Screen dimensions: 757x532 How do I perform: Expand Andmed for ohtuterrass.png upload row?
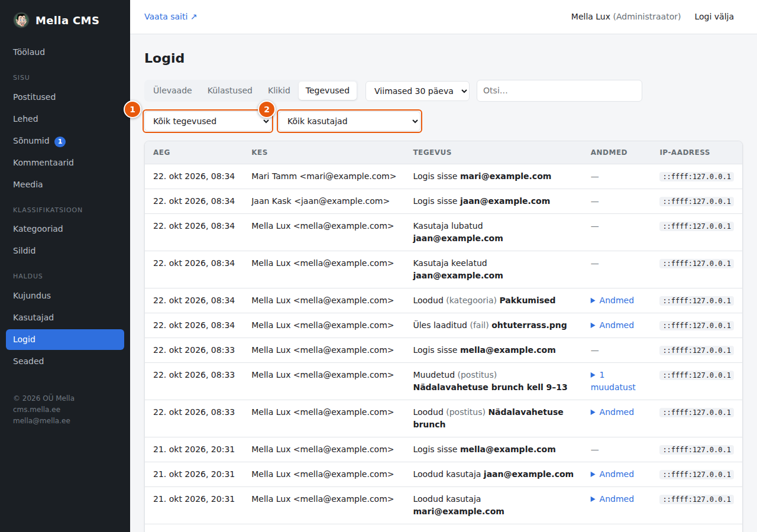pos(612,325)
